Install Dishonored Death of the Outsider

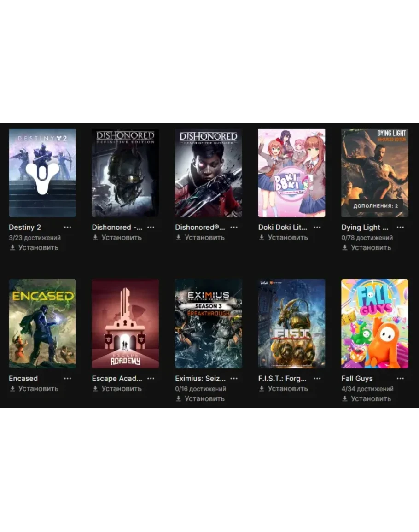click(200, 238)
